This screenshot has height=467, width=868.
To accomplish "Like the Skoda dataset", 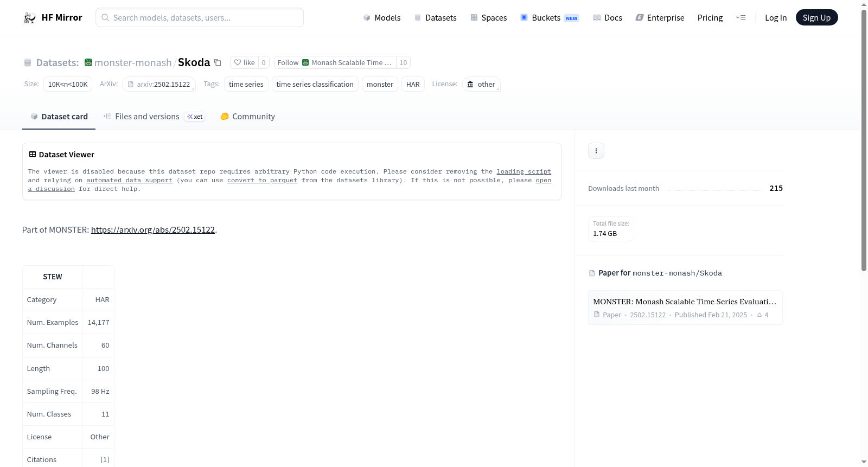I will pyautogui.click(x=244, y=62).
